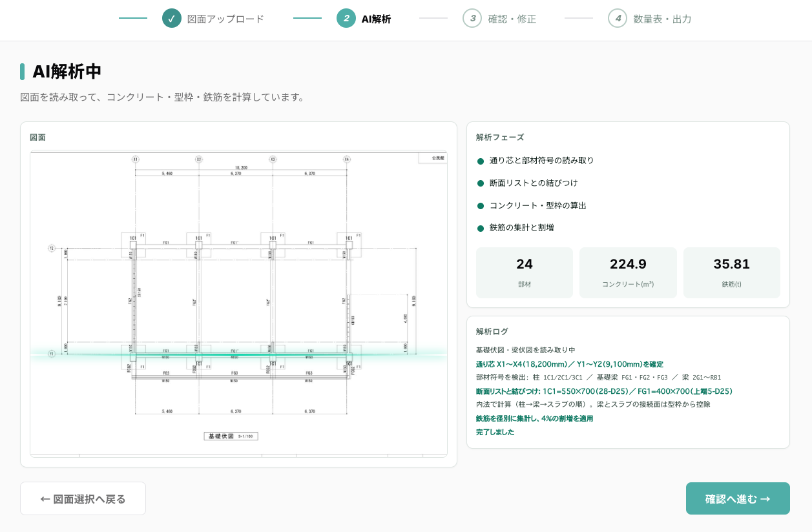Click the subtitle 図面を読み取って description
The width and height of the screenshot is (812, 532).
point(162,97)
